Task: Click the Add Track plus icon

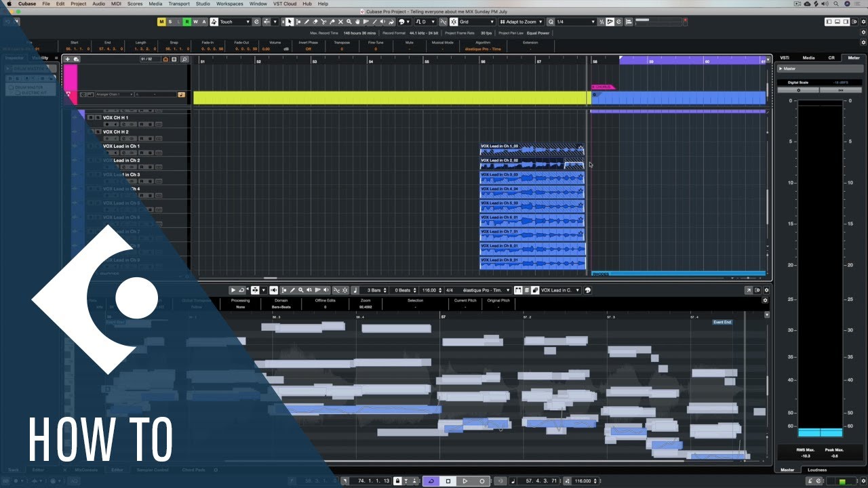Action: (x=67, y=59)
